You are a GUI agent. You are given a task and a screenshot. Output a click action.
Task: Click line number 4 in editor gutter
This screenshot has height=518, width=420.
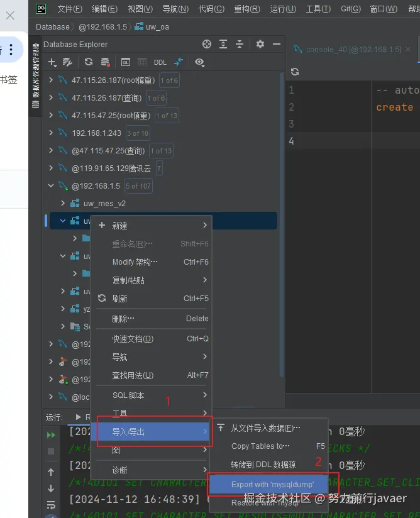[292, 141]
